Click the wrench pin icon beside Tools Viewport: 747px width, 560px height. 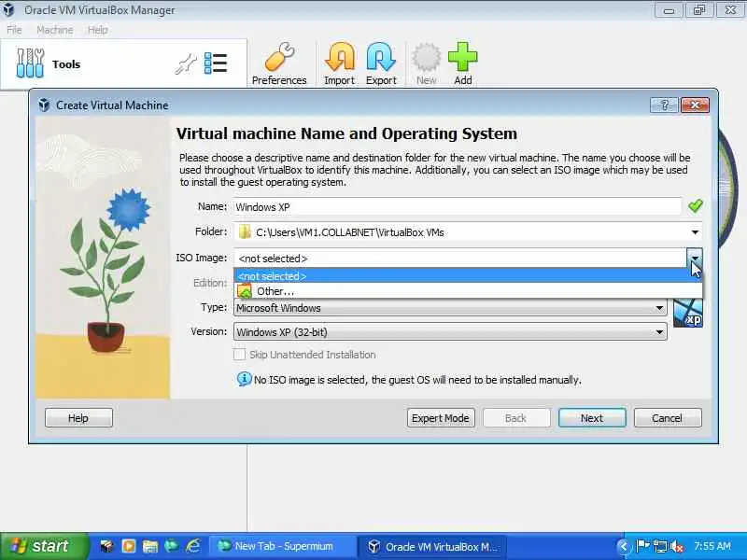click(185, 63)
